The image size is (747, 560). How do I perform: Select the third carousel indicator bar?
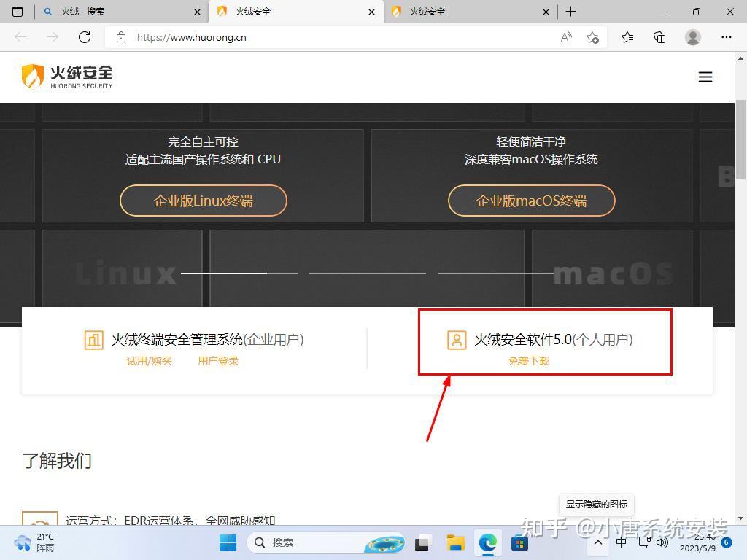tap(496, 273)
